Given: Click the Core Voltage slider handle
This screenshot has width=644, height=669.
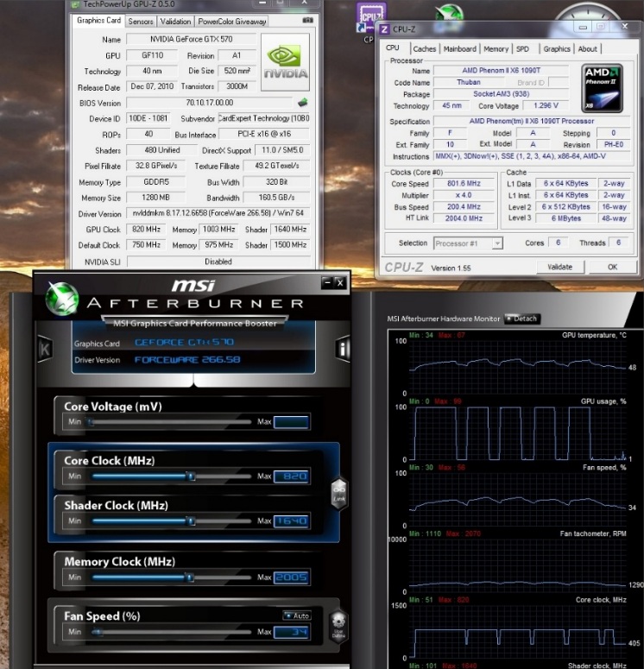Looking at the screenshot, I should coord(90,422).
